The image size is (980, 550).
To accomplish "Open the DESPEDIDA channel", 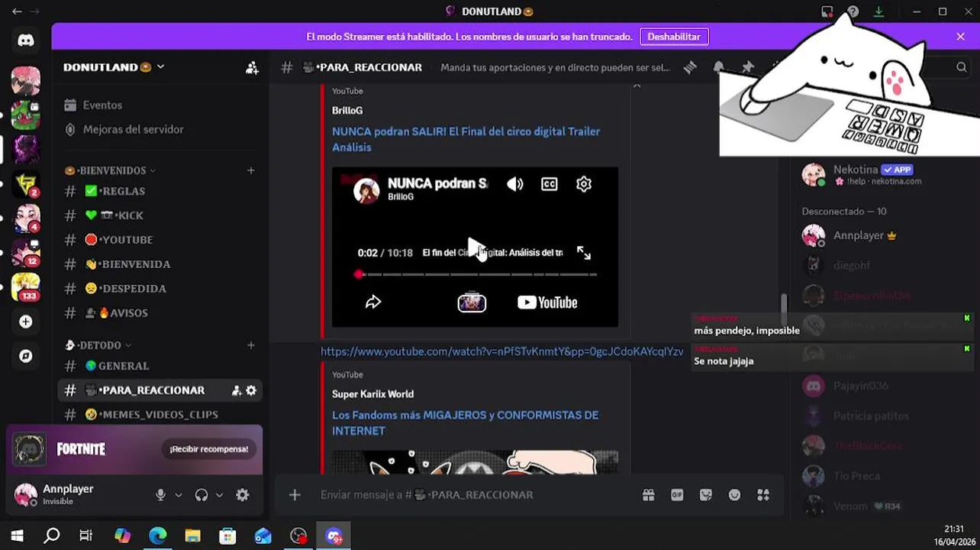I will click(x=160, y=289).
